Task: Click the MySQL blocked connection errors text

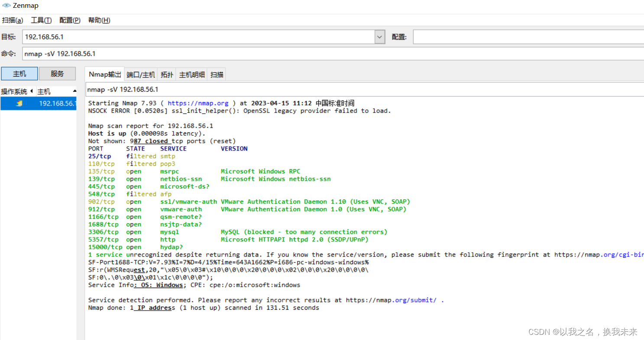Action: point(304,232)
